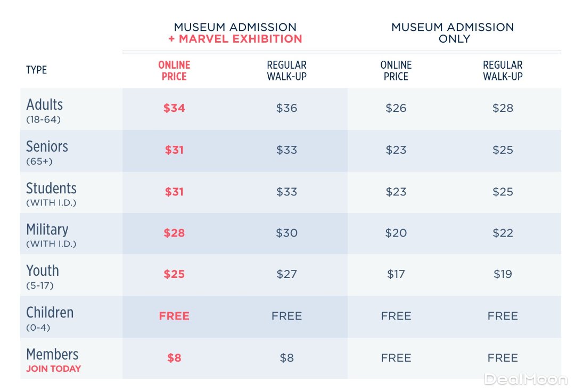
Task: Click the Children (0-4) row label
Action: 50,318
